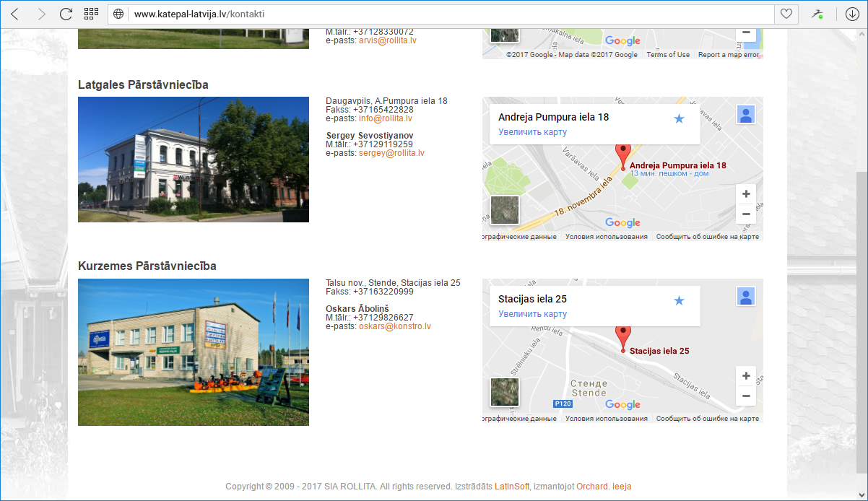The width and height of the screenshot is (868, 501).
Task: Save Stacijas iela 25 with star
Action: [x=679, y=300]
